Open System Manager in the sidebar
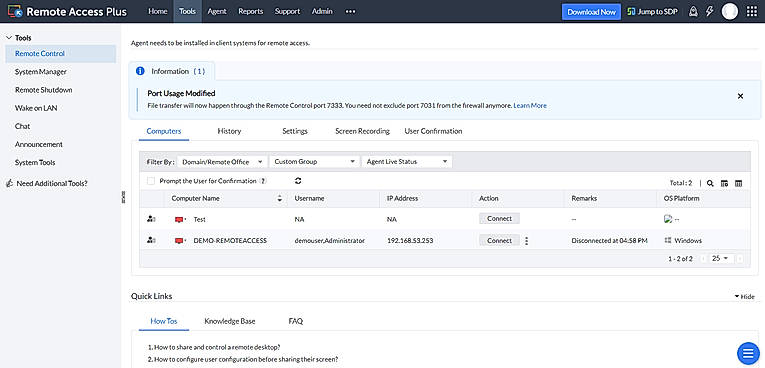Screen dimensions: 765x368 click(x=40, y=72)
